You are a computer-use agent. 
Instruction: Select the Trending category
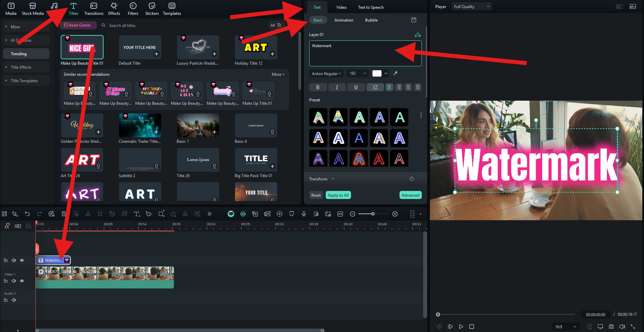point(26,54)
